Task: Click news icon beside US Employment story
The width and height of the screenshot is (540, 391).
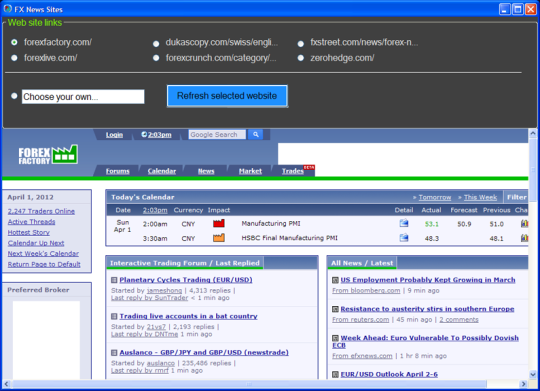Action: (x=335, y=280)
